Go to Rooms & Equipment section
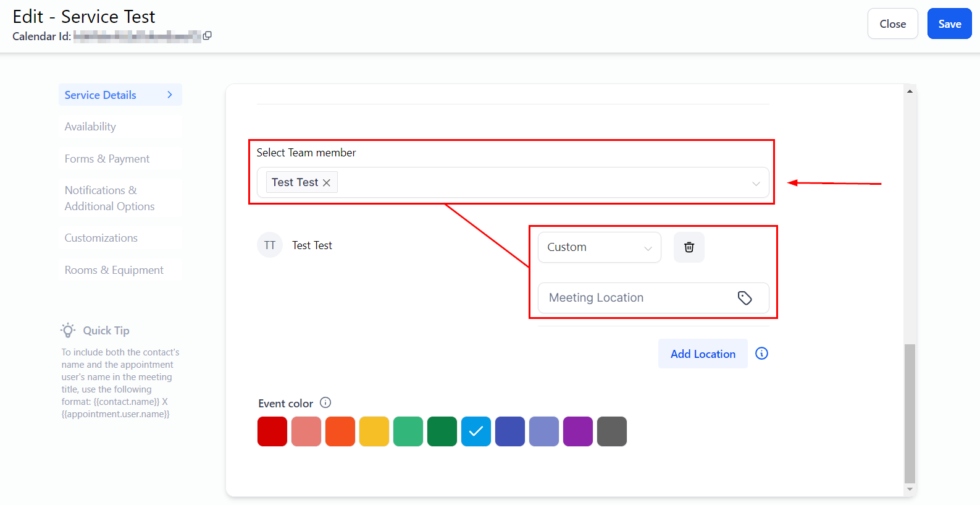Screen dimensions: 980x505 click(114, 270)
